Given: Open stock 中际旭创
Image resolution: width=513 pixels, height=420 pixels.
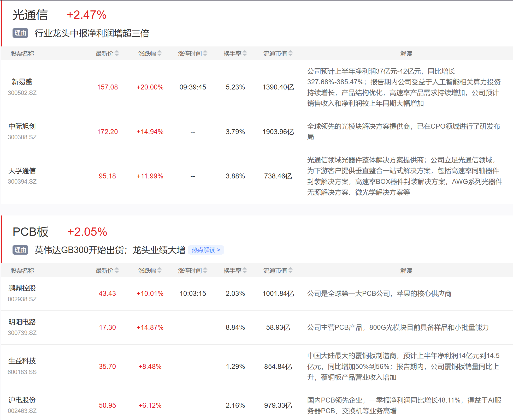Looking at the screenshot, I should click(x=22, y=126).
